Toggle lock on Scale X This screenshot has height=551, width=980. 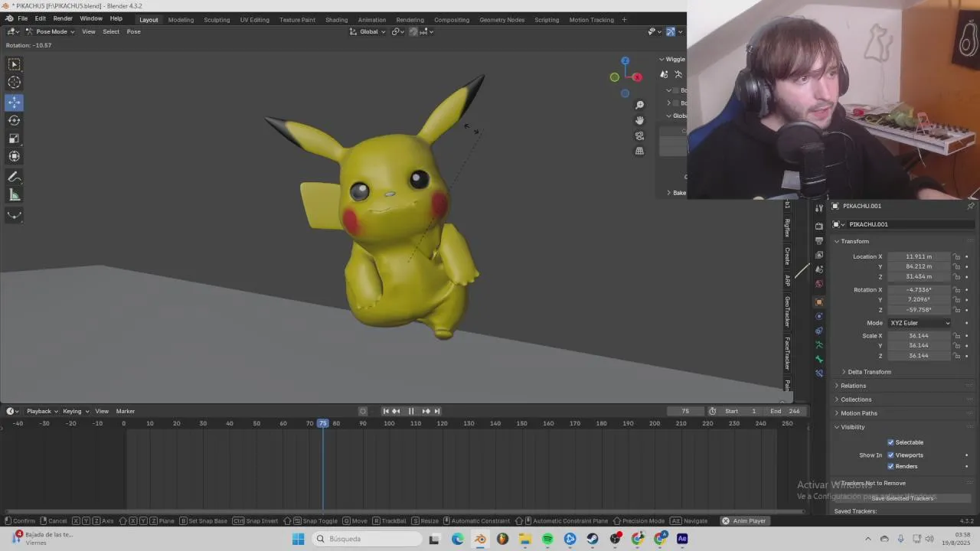coord(957,336)
